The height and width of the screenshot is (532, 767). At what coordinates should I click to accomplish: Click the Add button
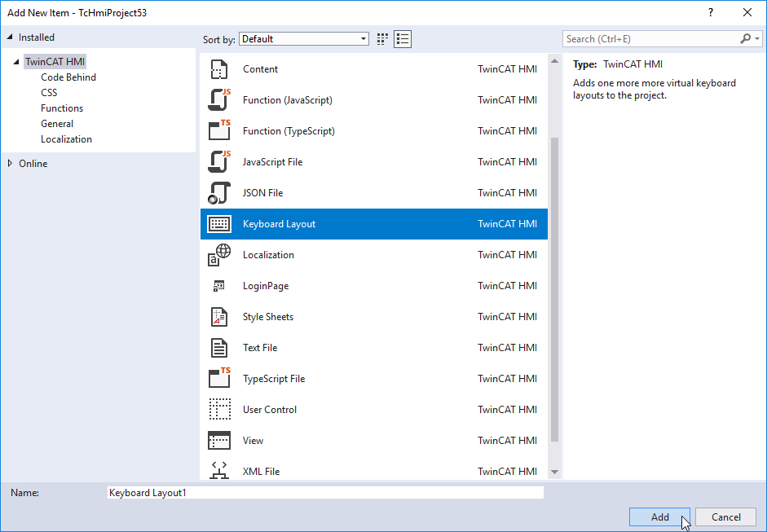tap(659, 517)
